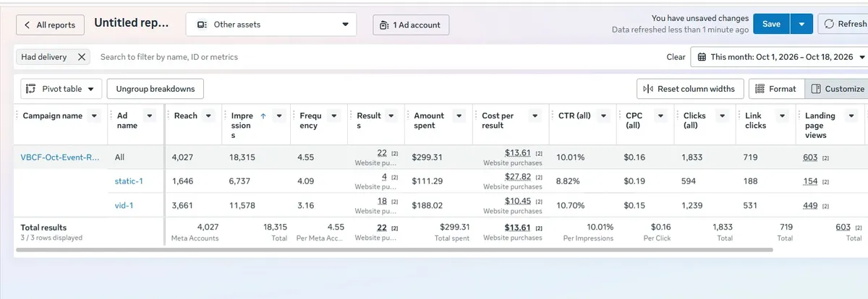The image size is (868, 299).
Task: Click the $10.45 cost per result value
Action: [x=518, y=201]
